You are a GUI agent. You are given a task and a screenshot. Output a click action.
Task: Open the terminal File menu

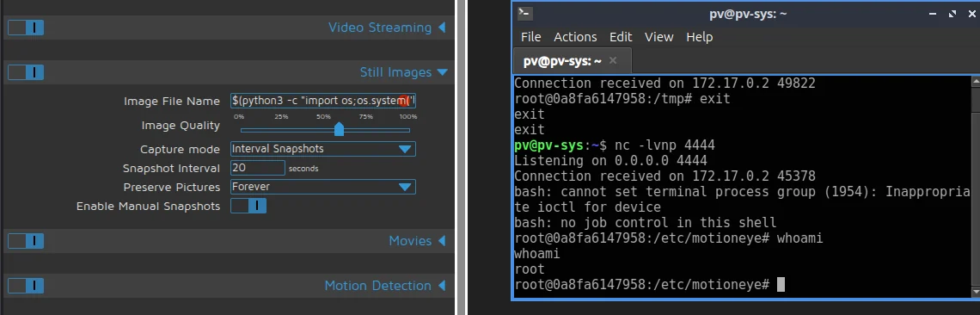pyautogui.click(x=530, y=37)
